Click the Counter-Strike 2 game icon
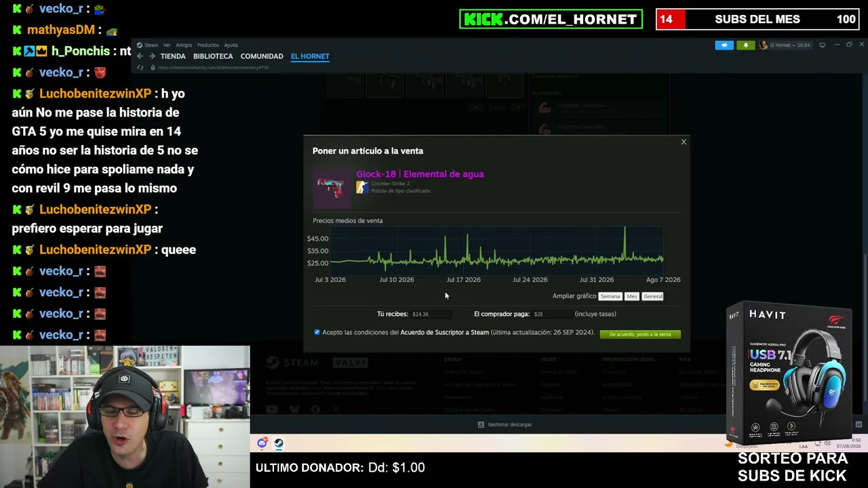Image resolution: width=868 pixels, height=488 pixels. coord(362,187)
